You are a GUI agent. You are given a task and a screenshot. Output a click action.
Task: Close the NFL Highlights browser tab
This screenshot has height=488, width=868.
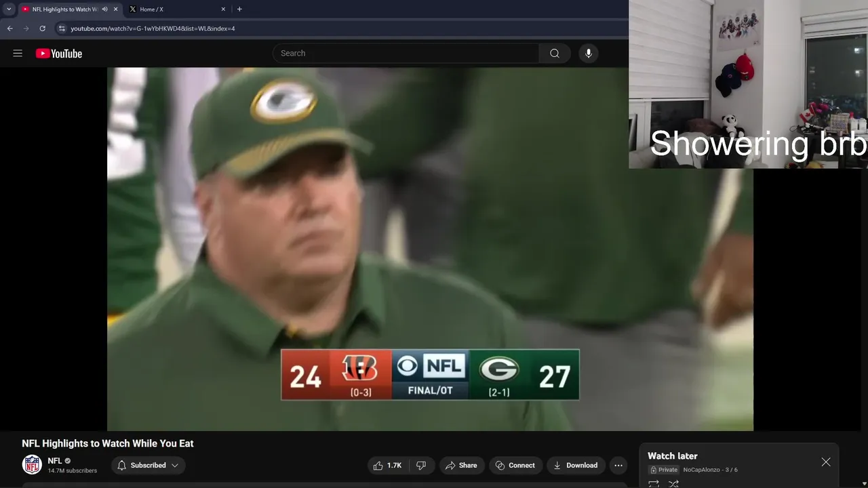[115, 9]
